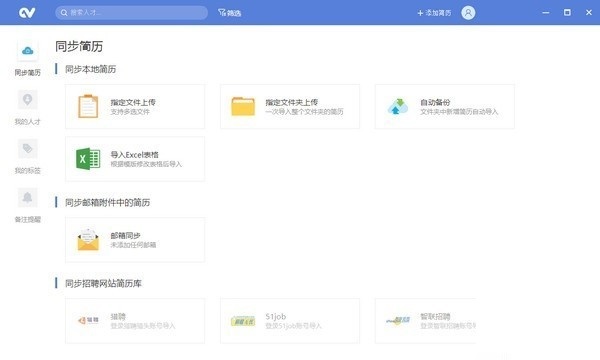Choose the 51job account import card
Image resolution: width=600 pixels, height=360 pixels.
[x=290, y=321]
